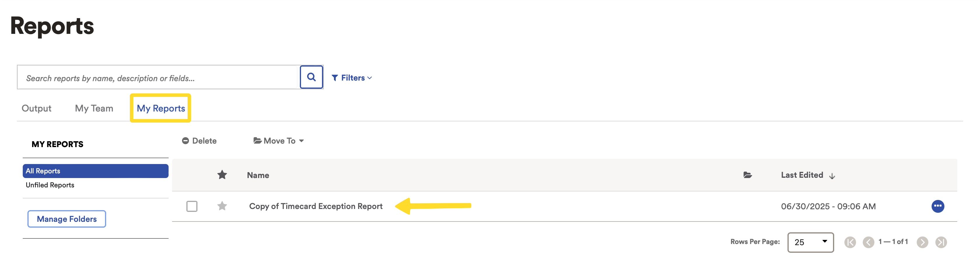Open the Rows Per Page selector
Viewport: 980px width, 258px height.
pos(810,242)
